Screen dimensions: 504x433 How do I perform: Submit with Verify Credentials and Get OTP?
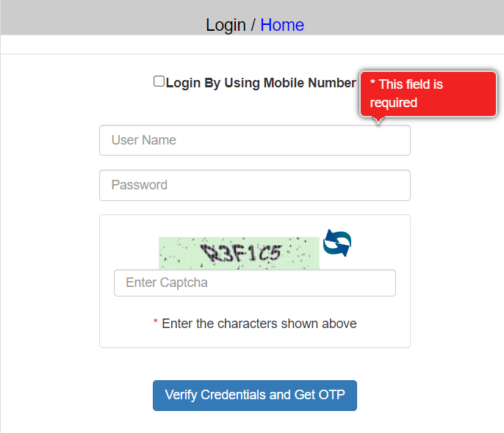click(x=255, y=396)
